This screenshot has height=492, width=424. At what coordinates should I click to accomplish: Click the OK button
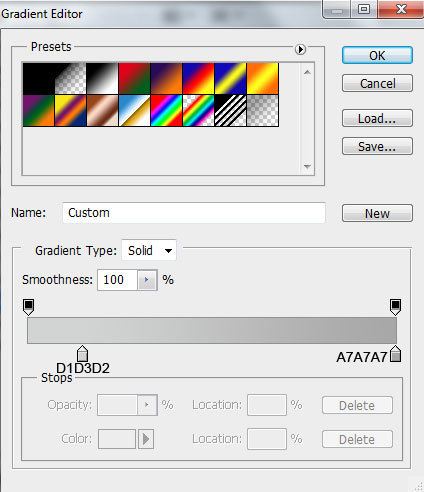pos(377,55)
